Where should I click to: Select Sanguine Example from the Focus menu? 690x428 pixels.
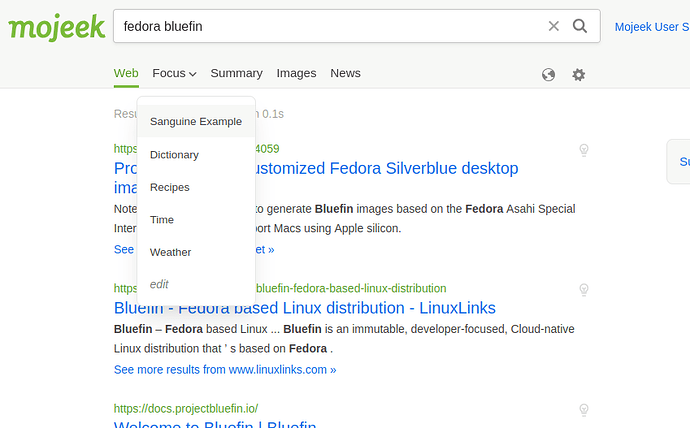coord(196,122)
